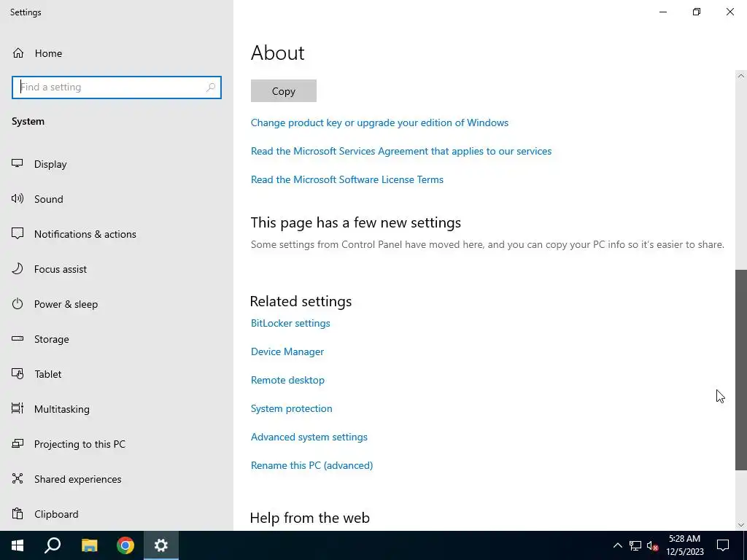The image size is (747, 560).
Task: Click the Clipboard icon in the sidebar
Action: click(18, 514)
